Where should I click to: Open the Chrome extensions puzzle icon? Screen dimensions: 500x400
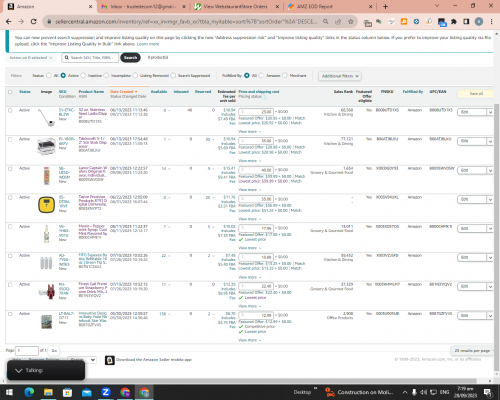click(x=454, y=22)
